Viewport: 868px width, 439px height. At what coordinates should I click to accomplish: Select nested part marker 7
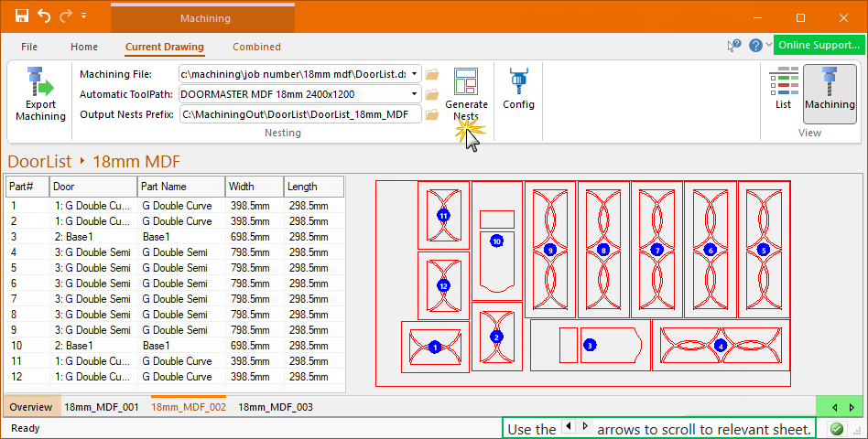click(657, 250)
